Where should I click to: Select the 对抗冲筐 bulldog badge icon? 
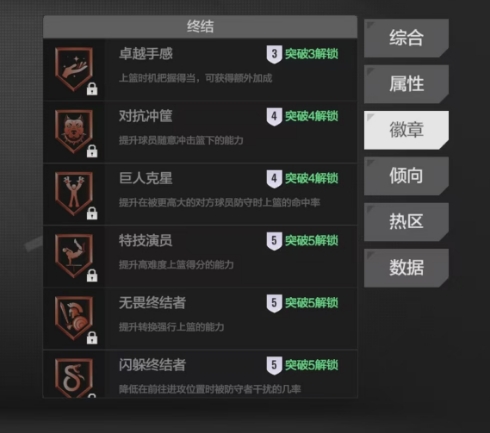(x=74, y=132)
